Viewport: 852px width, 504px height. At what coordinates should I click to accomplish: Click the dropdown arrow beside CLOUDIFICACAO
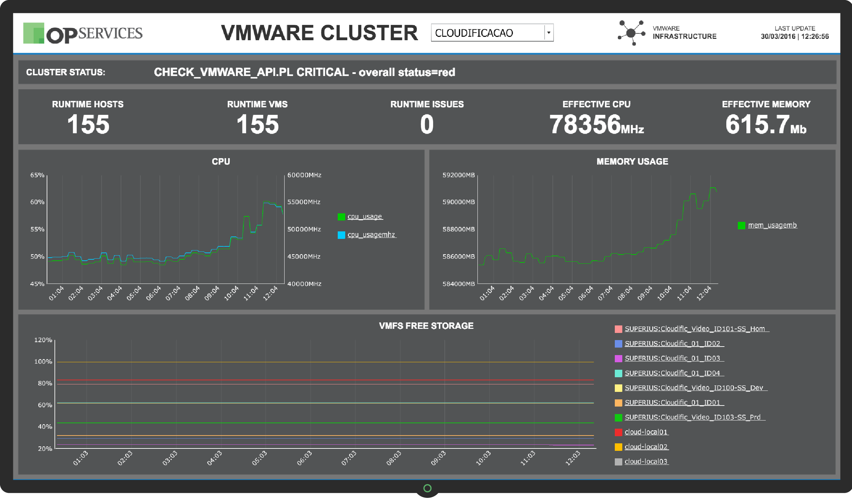point(549,33)
